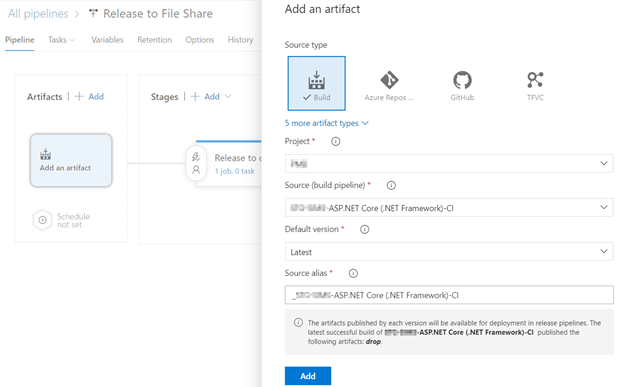Image resolution: width=624 pixels, height=387 pixels.
Task: Click the plus icon next to Artifacts Add
Action: point(79,96)
